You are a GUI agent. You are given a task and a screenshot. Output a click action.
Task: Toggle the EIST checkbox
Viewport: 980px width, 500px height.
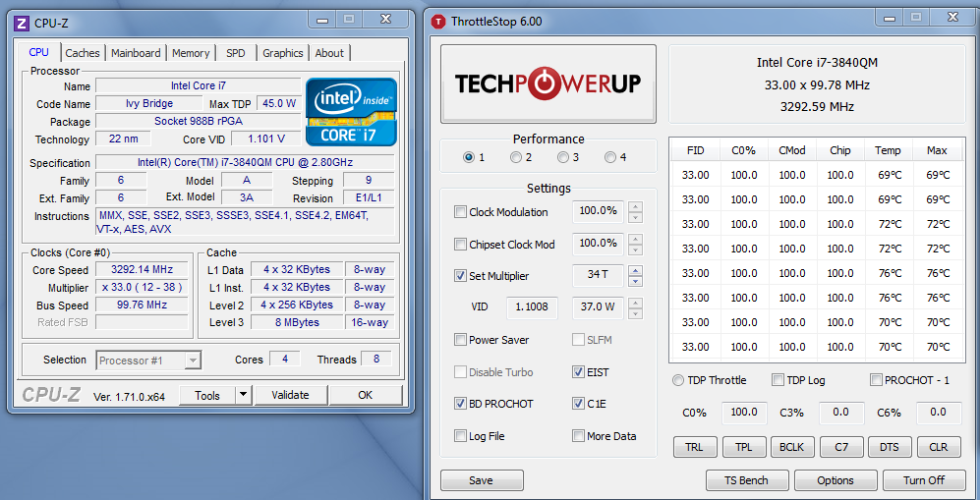click(x=578, y=372)
